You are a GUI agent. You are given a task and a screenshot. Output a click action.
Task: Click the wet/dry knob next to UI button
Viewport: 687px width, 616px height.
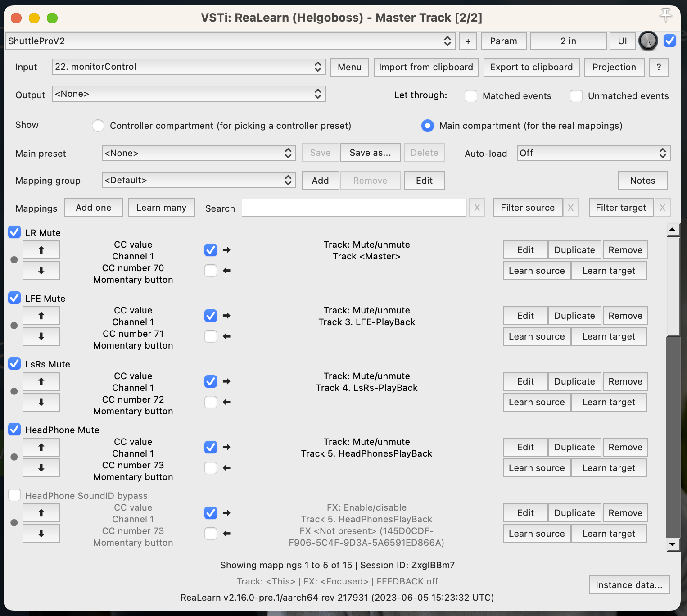pyautogui.click(x=648, y=41)
